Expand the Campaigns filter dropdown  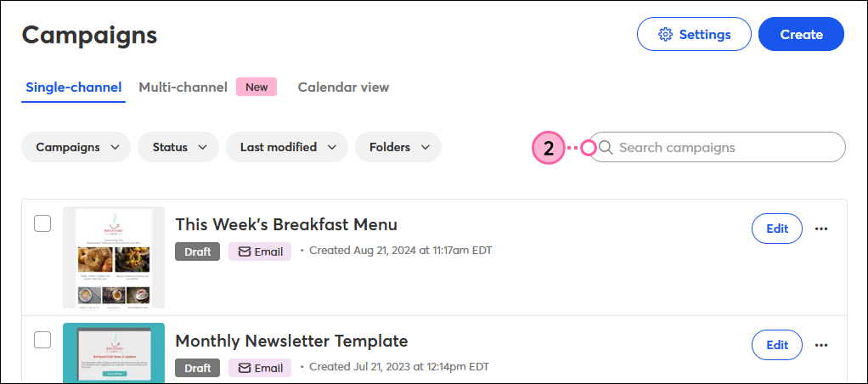tap(76, 147)
